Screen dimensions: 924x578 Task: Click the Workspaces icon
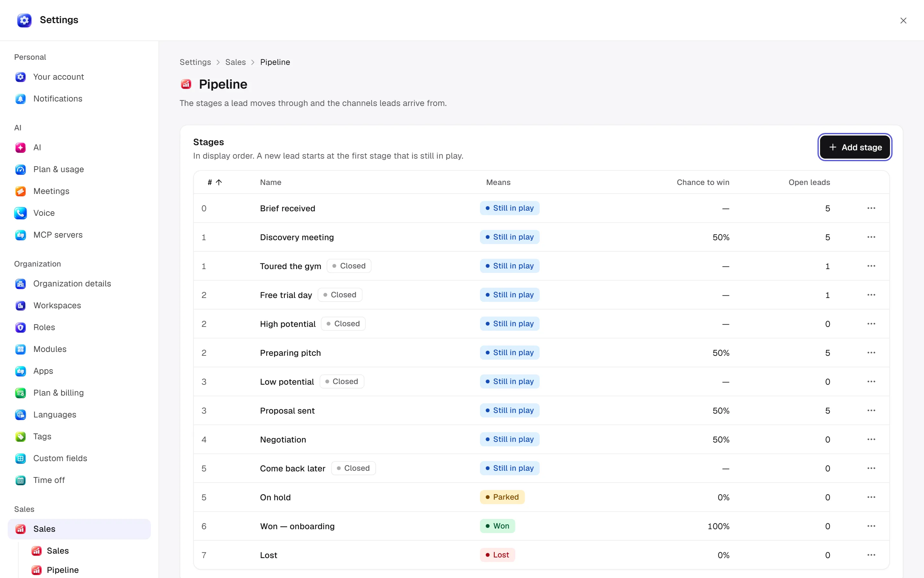pyautogui.click(x=21, y=305)
